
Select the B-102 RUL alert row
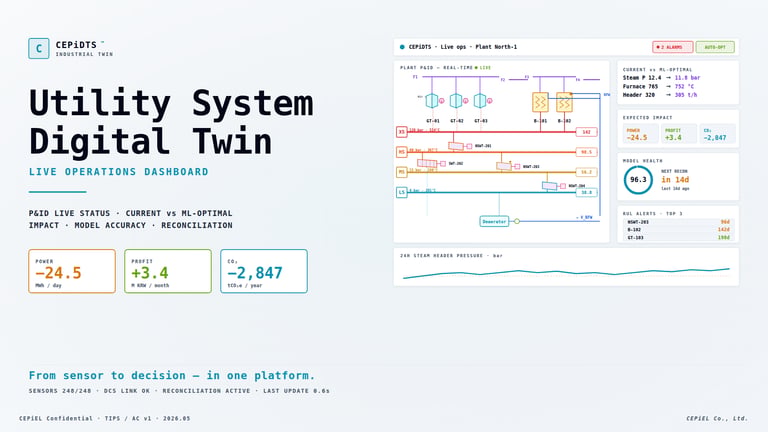678,230
